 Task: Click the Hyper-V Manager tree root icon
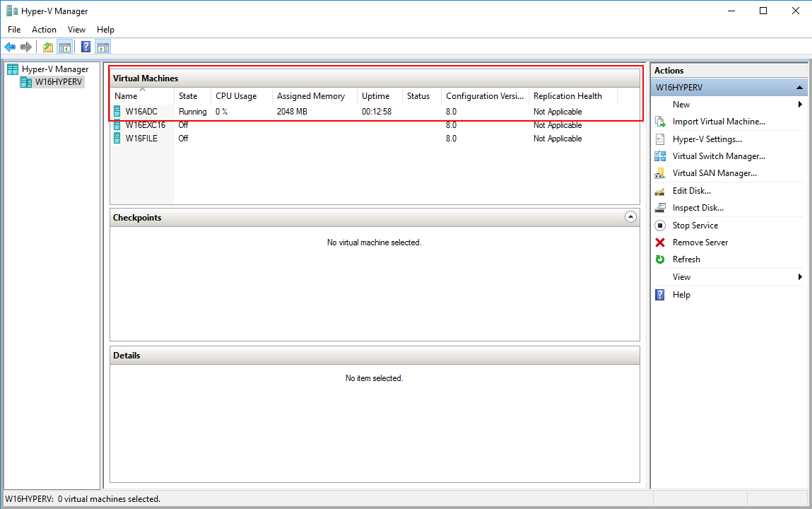pyautogui.click(x=13, y=69)
